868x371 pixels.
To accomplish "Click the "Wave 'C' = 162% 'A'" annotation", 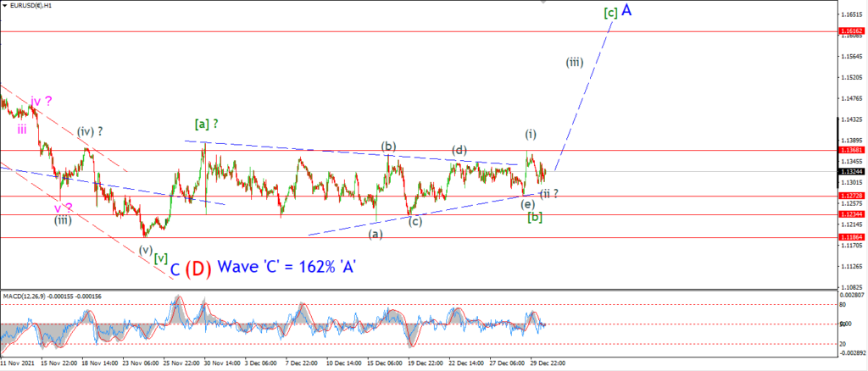I will (287, 267).
